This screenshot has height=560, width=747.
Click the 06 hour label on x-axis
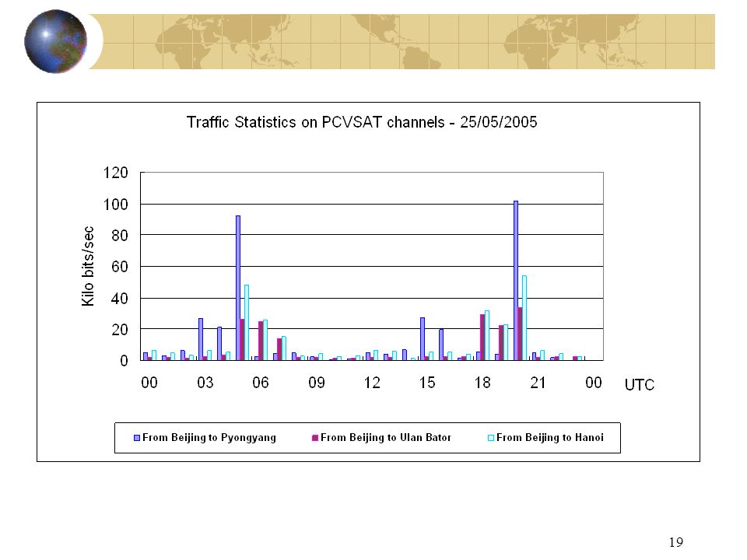(261, 383)
